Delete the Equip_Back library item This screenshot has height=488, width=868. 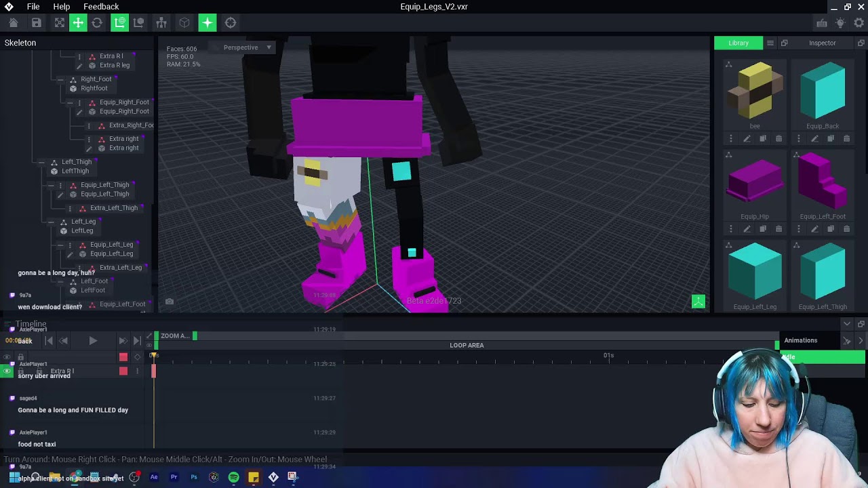tap(846, 139)
